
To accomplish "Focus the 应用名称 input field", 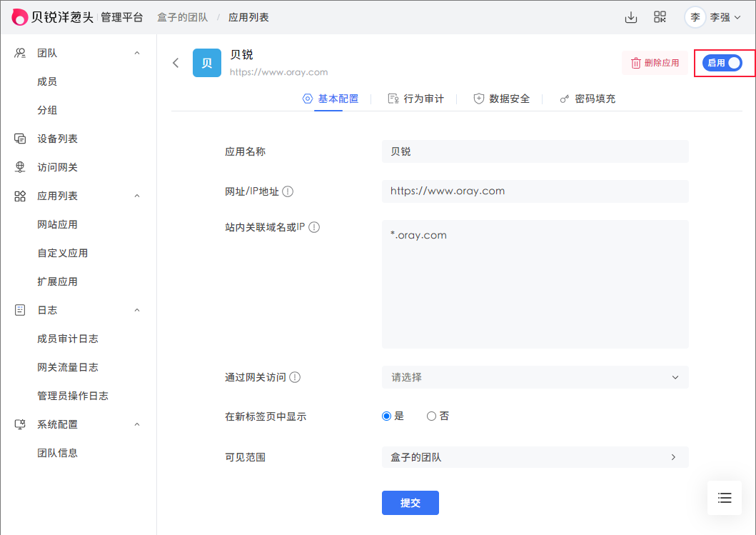I will tap(535, 151).
